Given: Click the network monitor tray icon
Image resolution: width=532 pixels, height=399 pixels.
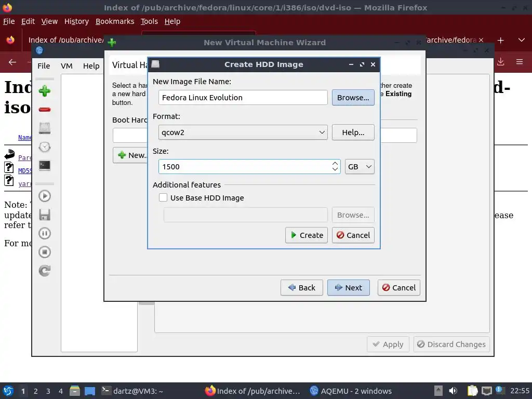Looking at the screenshot, I should point(486,391).
